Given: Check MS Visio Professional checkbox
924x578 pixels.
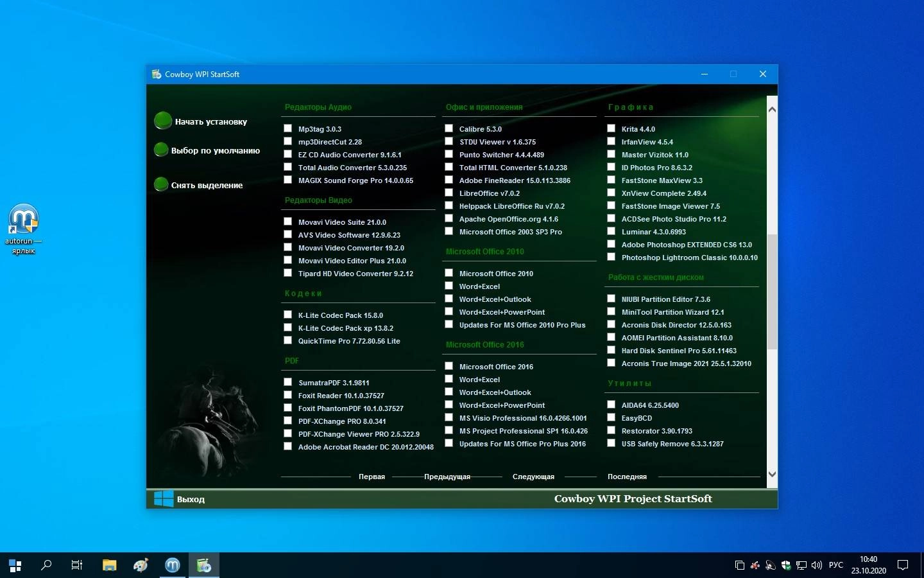Looking at the screenshot, I should 449,417.
